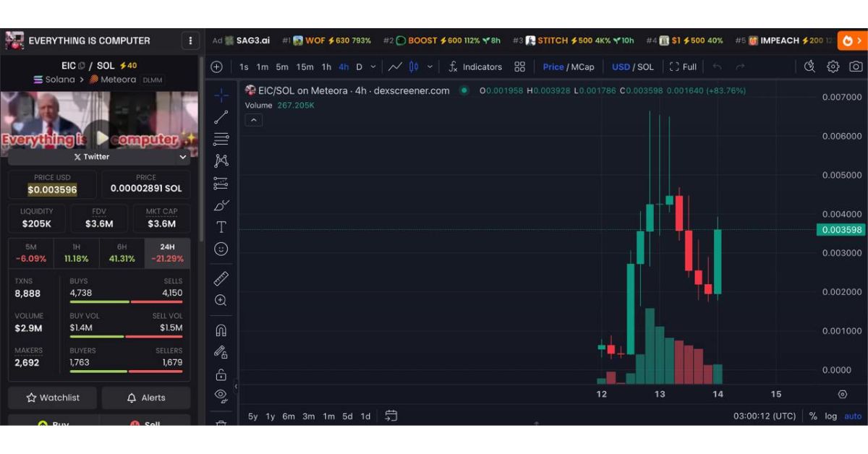
Task: Set chart range to 5d
Action: point(347,416)
